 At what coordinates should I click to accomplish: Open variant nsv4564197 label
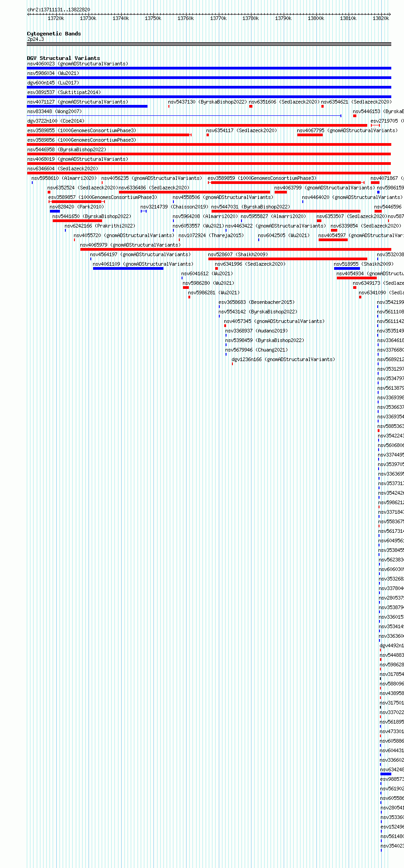pyautogui.click(x=140, y=254)
